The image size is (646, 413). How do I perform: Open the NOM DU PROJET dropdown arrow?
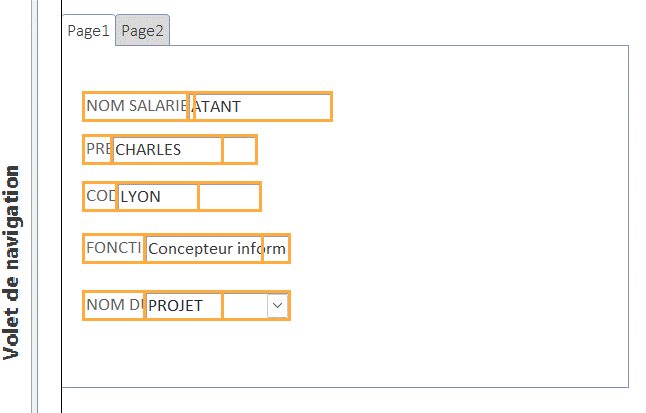[277, 305]
